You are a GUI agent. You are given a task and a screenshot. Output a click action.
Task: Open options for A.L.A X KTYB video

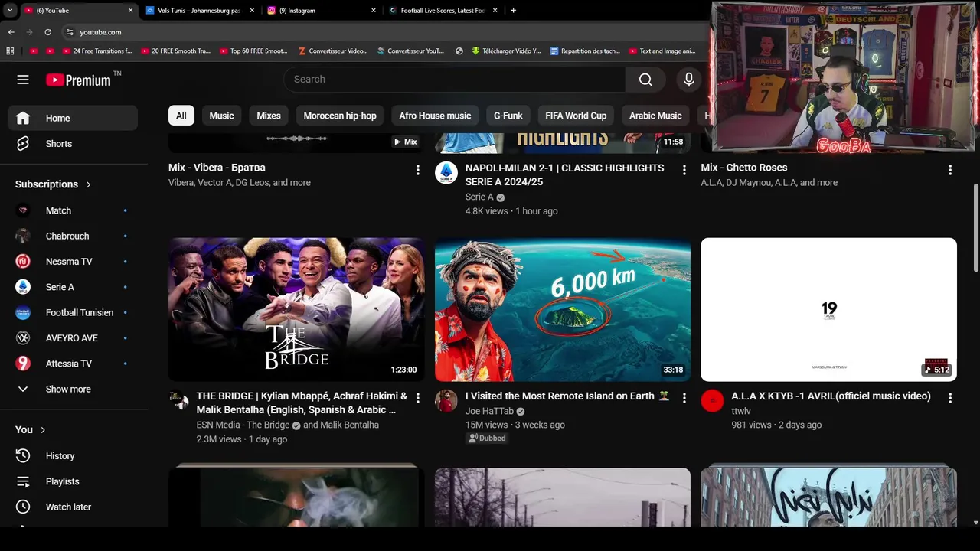tap(950, 398)
